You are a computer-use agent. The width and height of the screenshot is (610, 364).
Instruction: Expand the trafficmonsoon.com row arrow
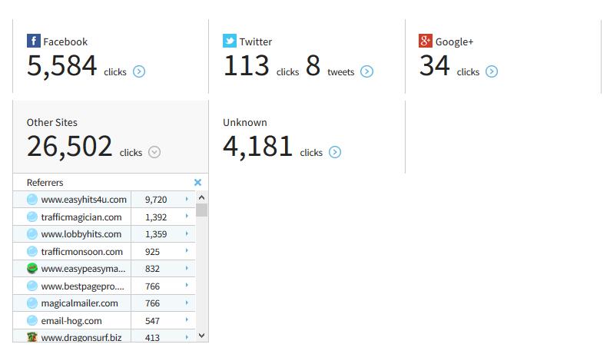(x=187, y=251)
